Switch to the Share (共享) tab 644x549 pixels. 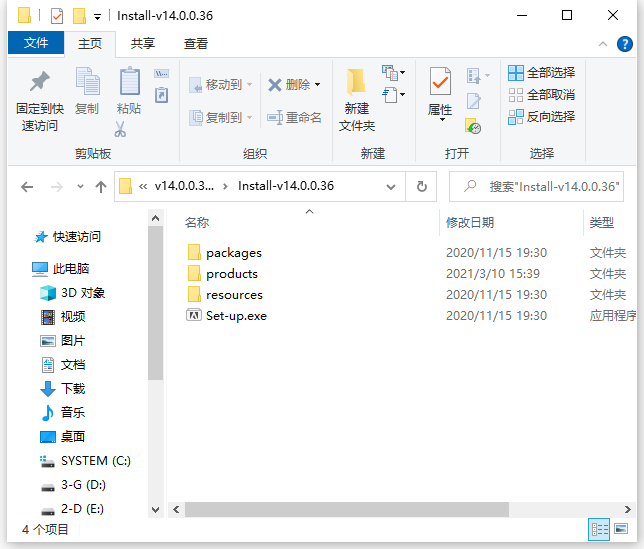click(x=143, y=44)
